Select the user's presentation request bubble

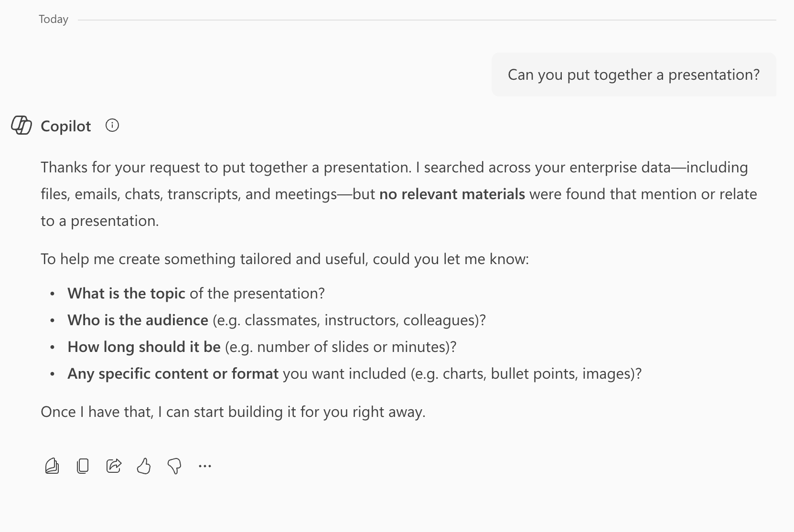point(633,74)
